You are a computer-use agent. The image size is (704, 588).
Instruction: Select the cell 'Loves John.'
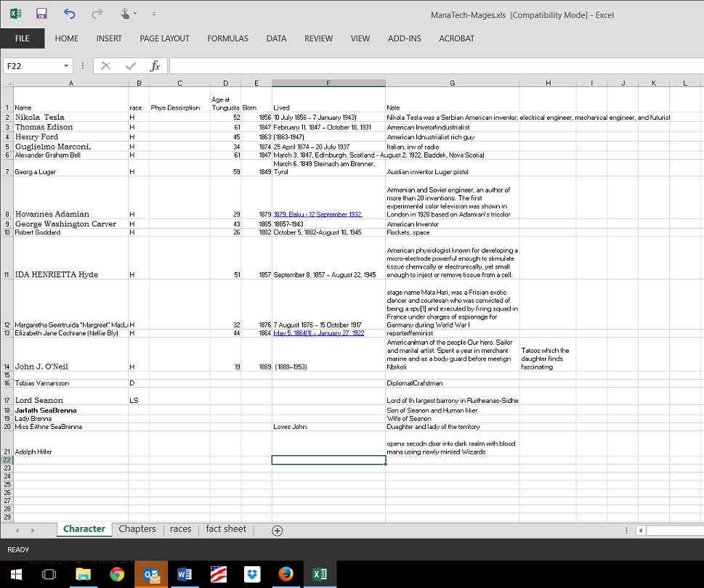coord(328,427)
